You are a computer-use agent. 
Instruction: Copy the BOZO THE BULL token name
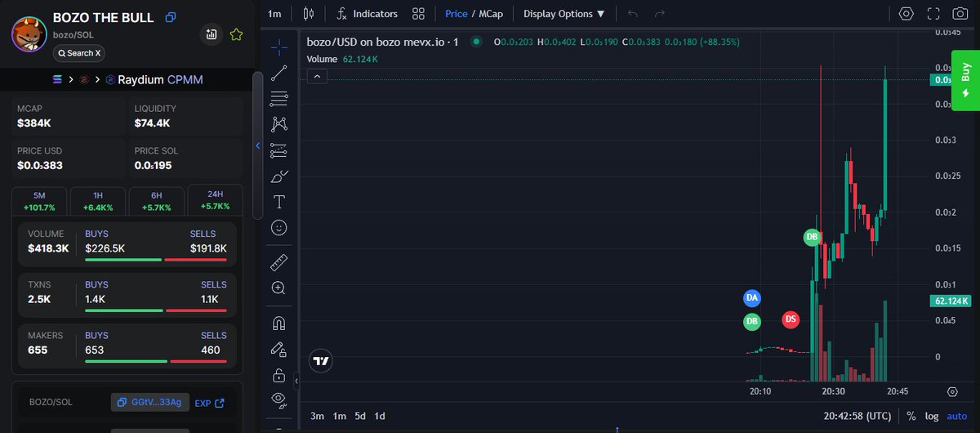(x=171, y=17)
